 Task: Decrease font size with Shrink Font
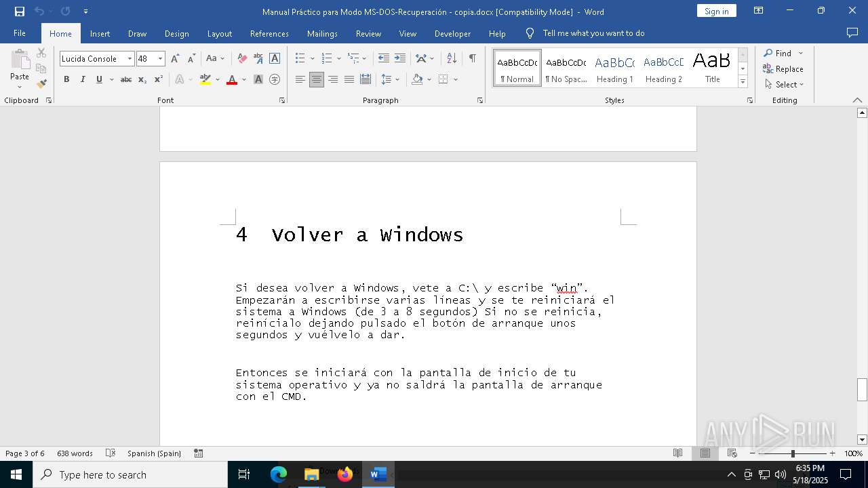click(x=191, y=59)
